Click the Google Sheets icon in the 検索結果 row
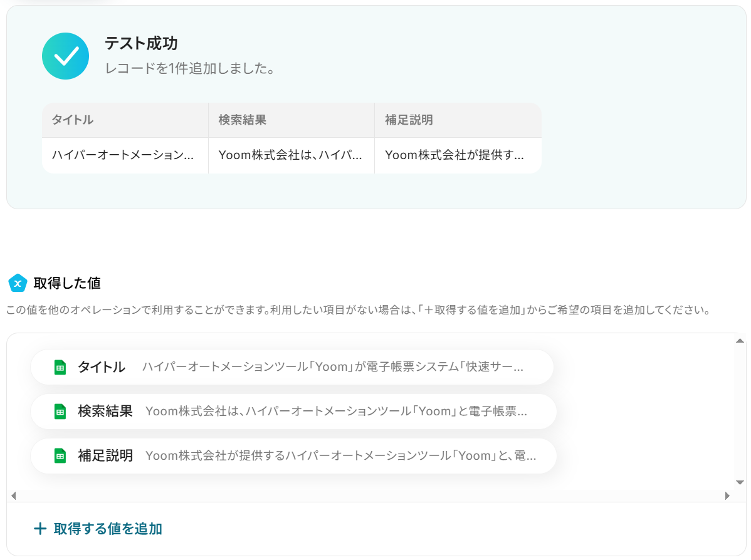The width and height of the screenshot is (751, 560). (x=60, y=412)
